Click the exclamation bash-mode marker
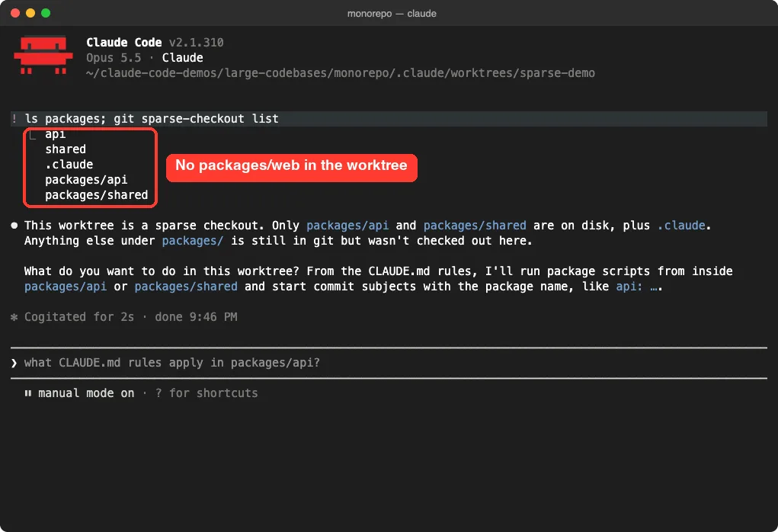 (x=14, y=119)
